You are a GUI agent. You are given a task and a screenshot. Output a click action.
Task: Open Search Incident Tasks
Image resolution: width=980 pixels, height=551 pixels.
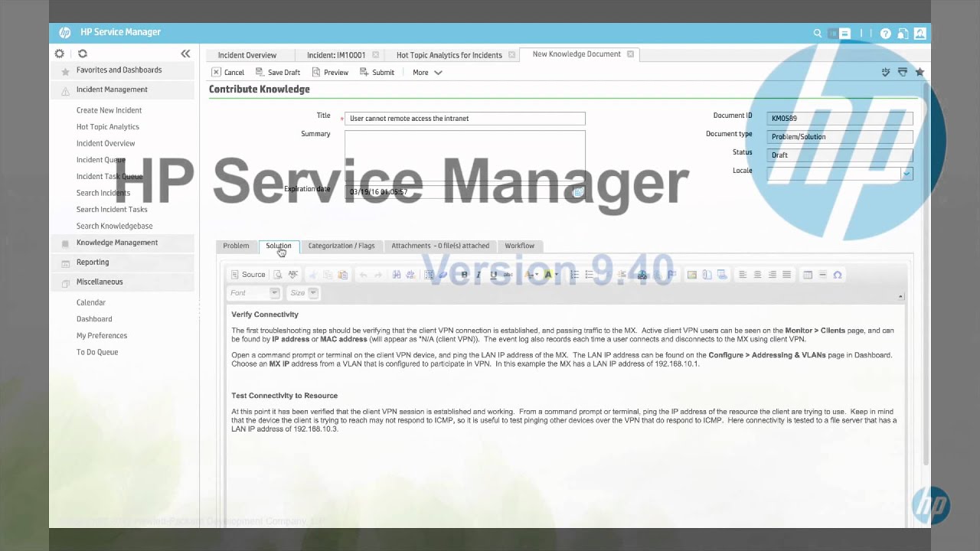pyautogui.click(x=112, y=210)
